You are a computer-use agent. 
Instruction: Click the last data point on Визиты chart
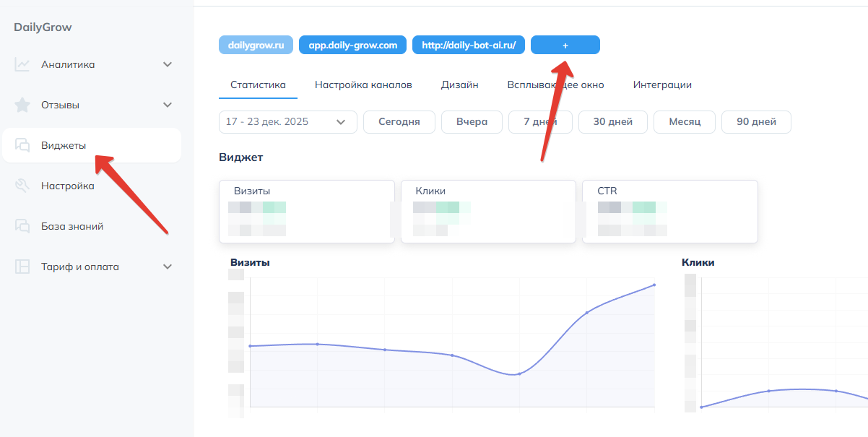[x=654, y=285]
